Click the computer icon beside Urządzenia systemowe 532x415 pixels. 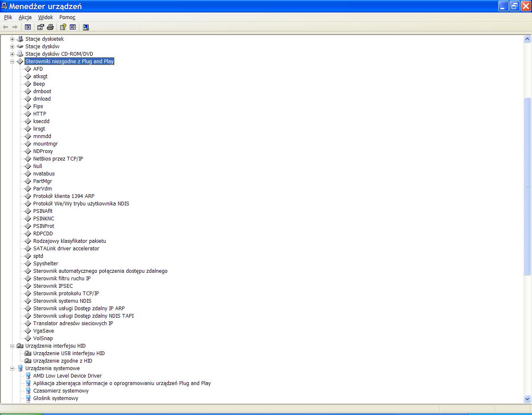click(20, 368)
